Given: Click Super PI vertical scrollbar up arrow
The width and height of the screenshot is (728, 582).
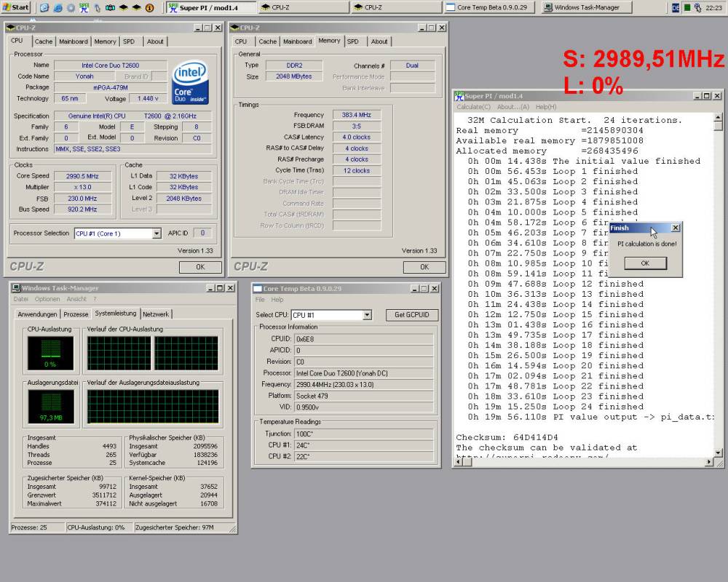Looking at the screenshot, I should pyautogui.click(x=719, y=117).
